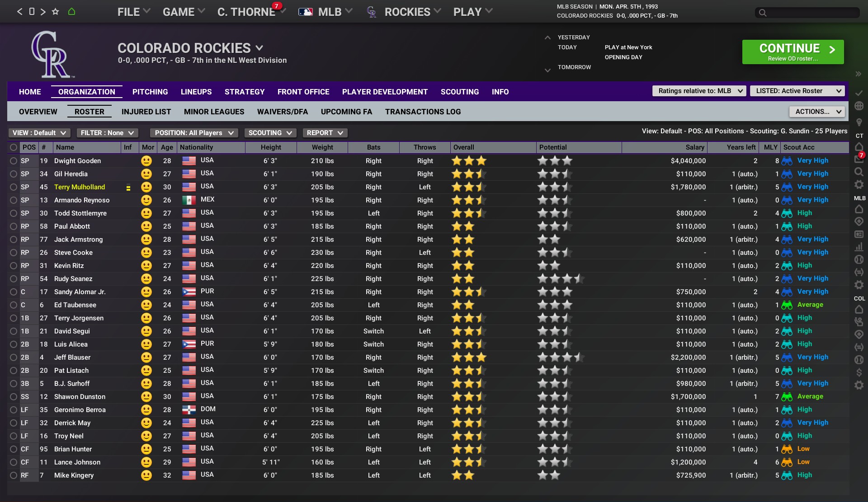
Task: Click Jeff Blauser's overall star rating
Action: 469,357
